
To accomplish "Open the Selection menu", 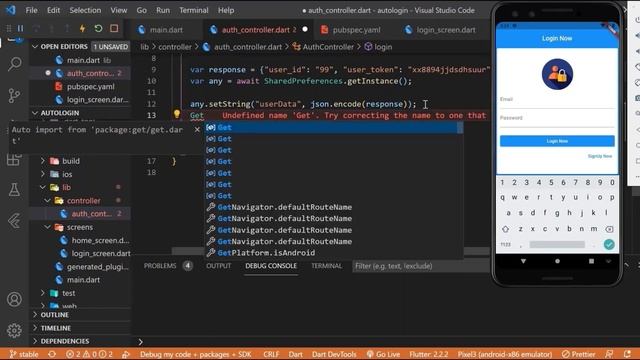I will [85, 10].
